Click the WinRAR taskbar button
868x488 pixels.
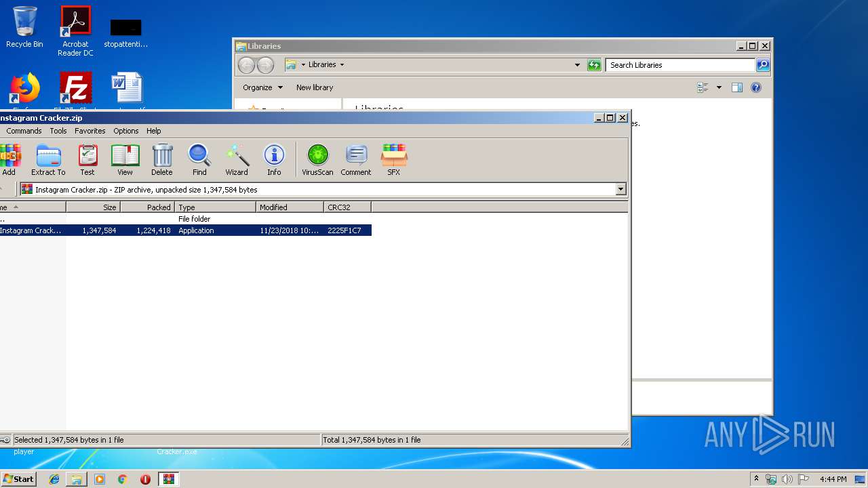tap(168, 479)
